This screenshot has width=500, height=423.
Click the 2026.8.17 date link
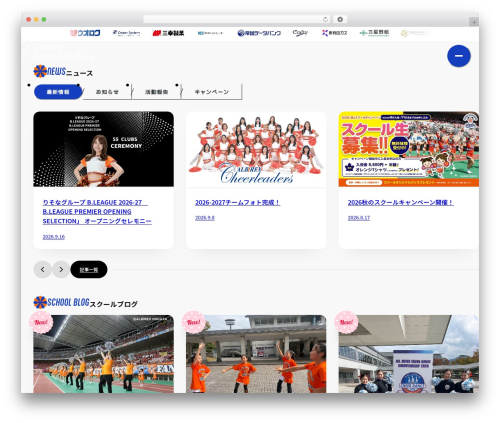point(359,218)
